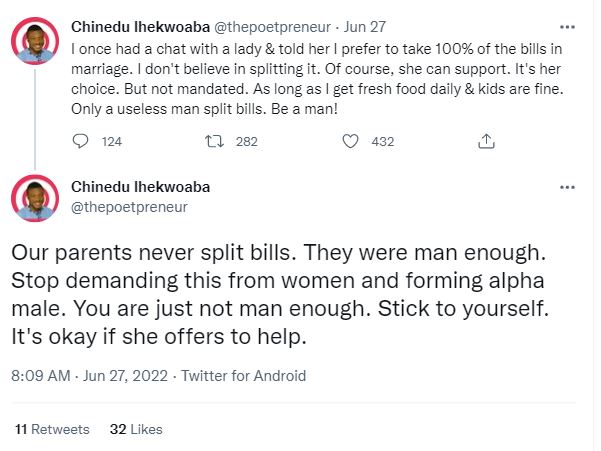Click the 282 retweet count number

tap(246, 142)
